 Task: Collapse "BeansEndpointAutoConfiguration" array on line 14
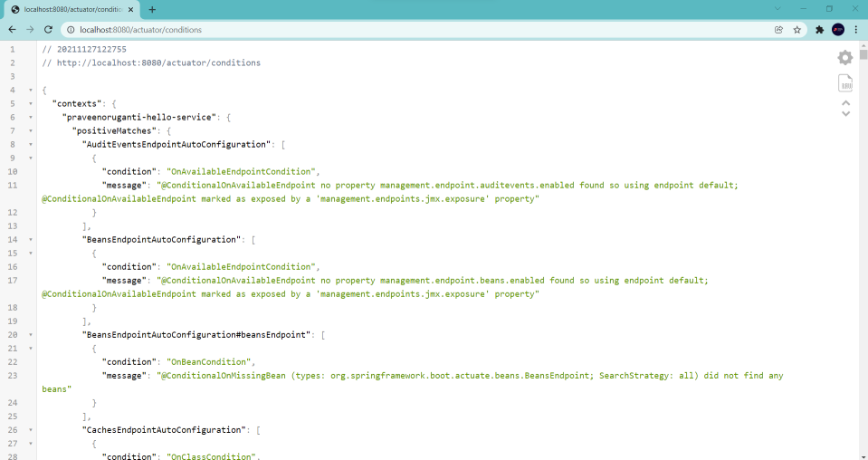[x=31, y=240]
